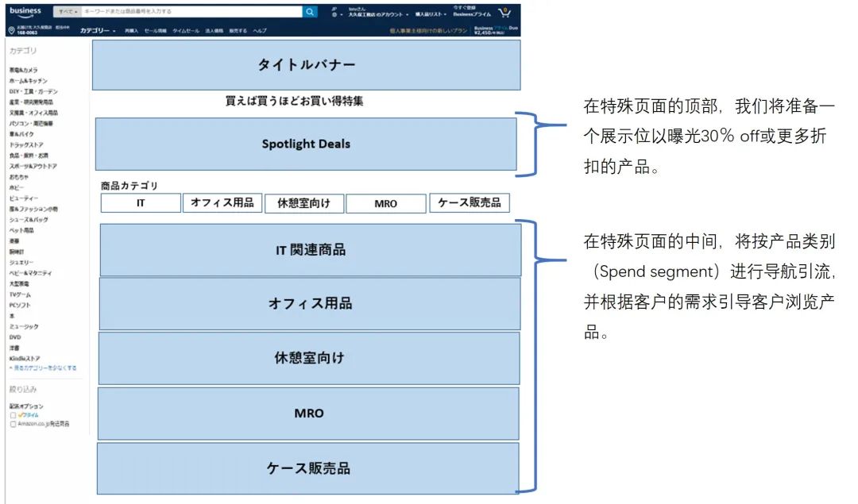Select the MRO category tab

385,203
